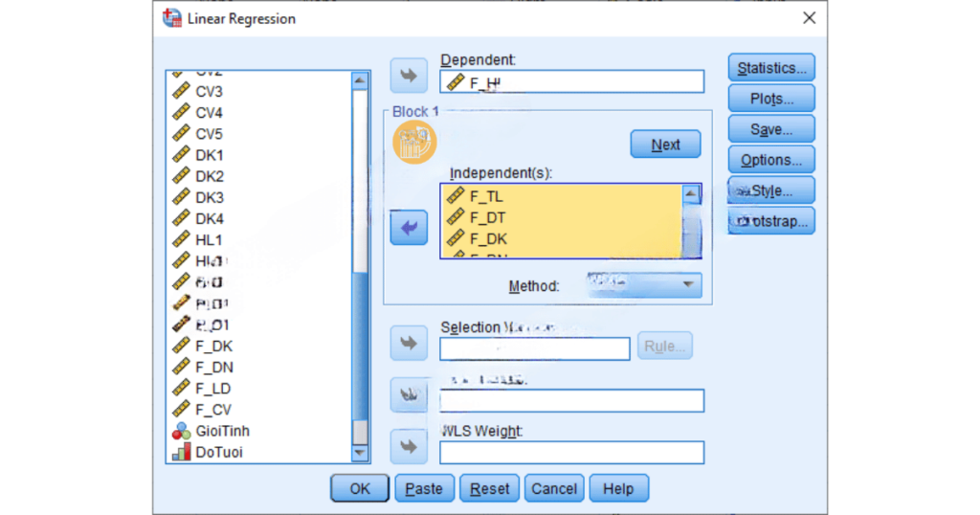Click the arrow button beside Selection Variable
The width and height of the screenshot is (980, 515).
pyautogui.click(x=409, y=343)
